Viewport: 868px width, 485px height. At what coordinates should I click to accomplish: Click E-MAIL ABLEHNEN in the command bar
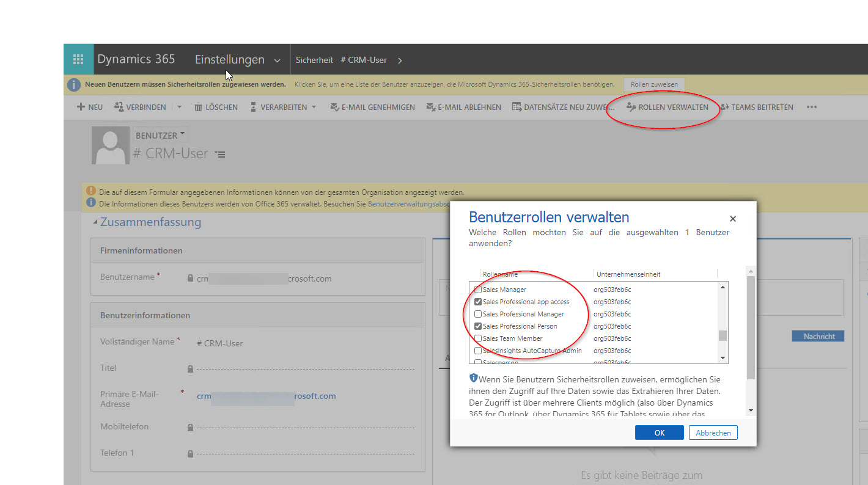pyautogui.click(x=463, y=107)
